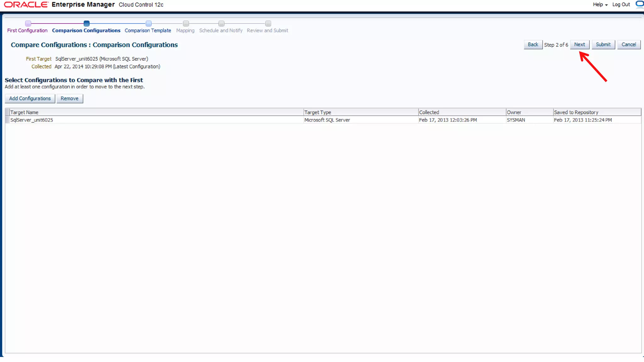644x362 pixels.
Task: Sort by the Target Type column header
Action: pos(361,112)
